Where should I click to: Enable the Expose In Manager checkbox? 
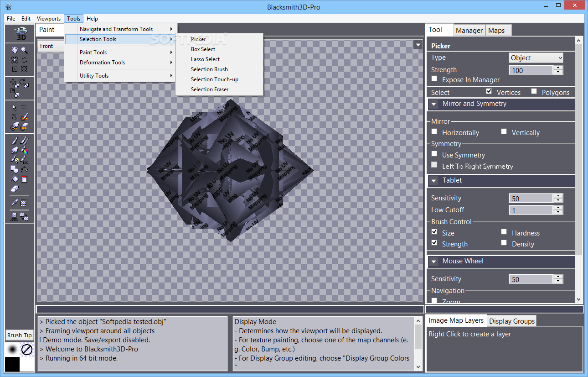(434, 79)
